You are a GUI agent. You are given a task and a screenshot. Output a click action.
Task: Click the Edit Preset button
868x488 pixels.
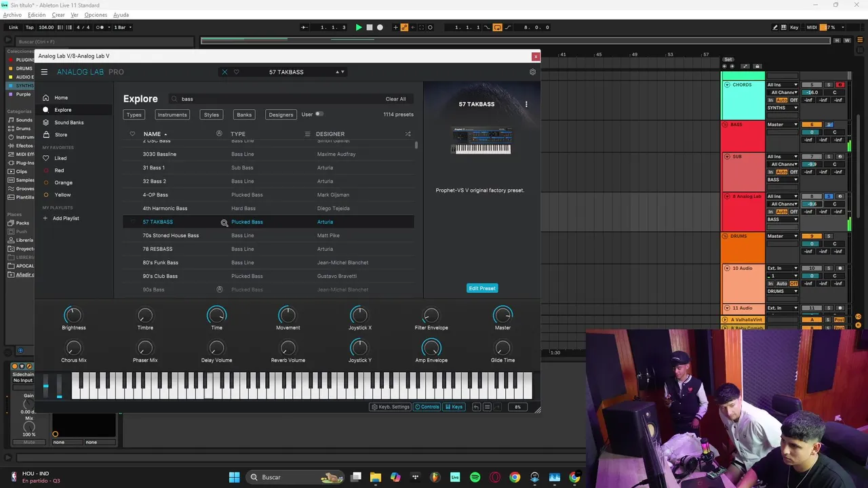482,288
